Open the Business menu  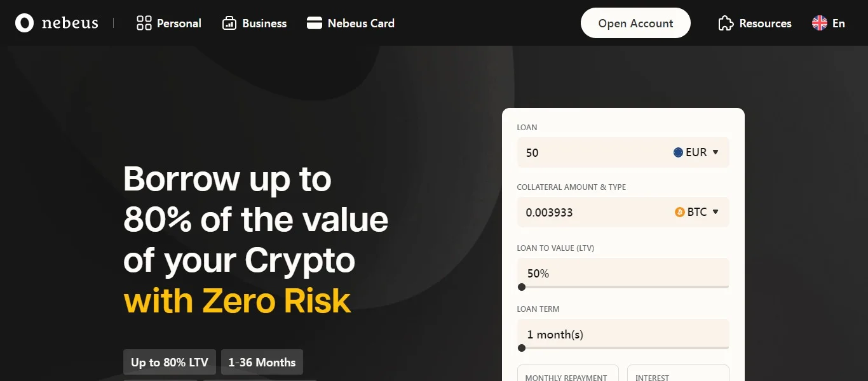254,23
